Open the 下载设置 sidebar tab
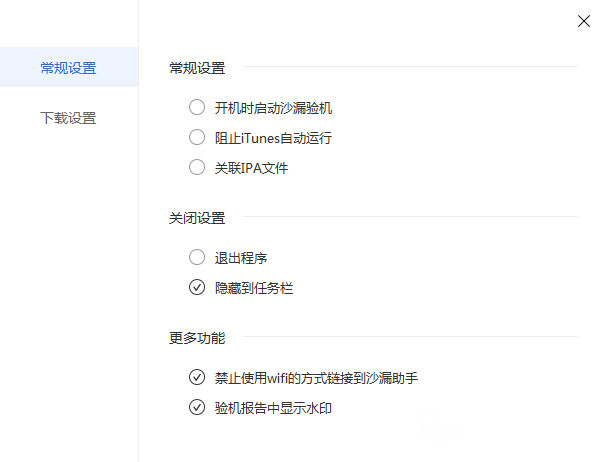 (x=68, y=118)
